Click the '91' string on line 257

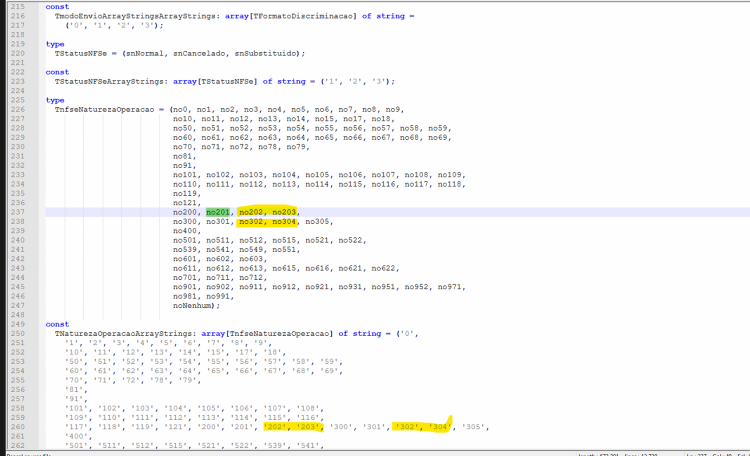[x=74, y=399]
